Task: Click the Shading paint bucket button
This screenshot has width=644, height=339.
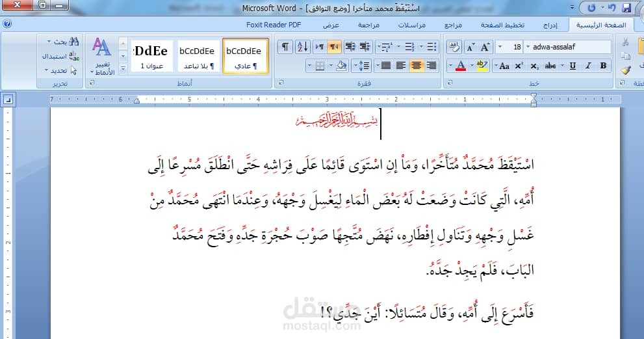Action: [x=341, y=66]
